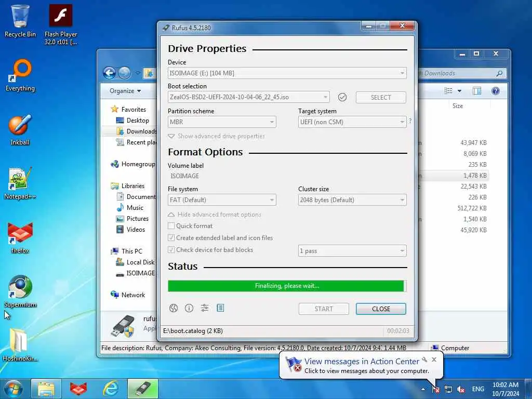Toggle the Quick format checkbox
The height and width of the screenshot is (399, 532).
coord(171,226)
